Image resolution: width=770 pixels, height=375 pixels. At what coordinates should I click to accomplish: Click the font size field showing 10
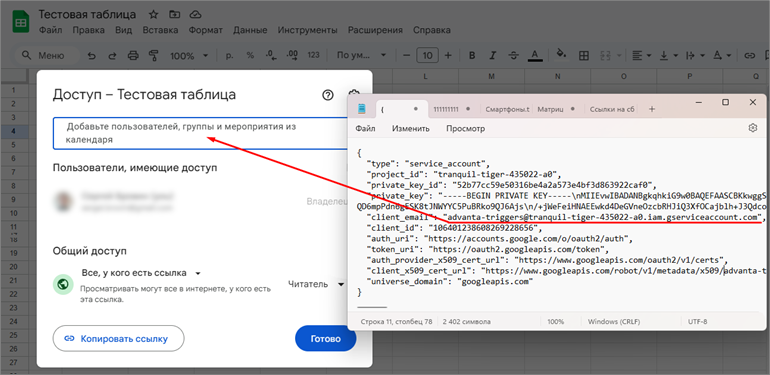[x=427, y=55]
